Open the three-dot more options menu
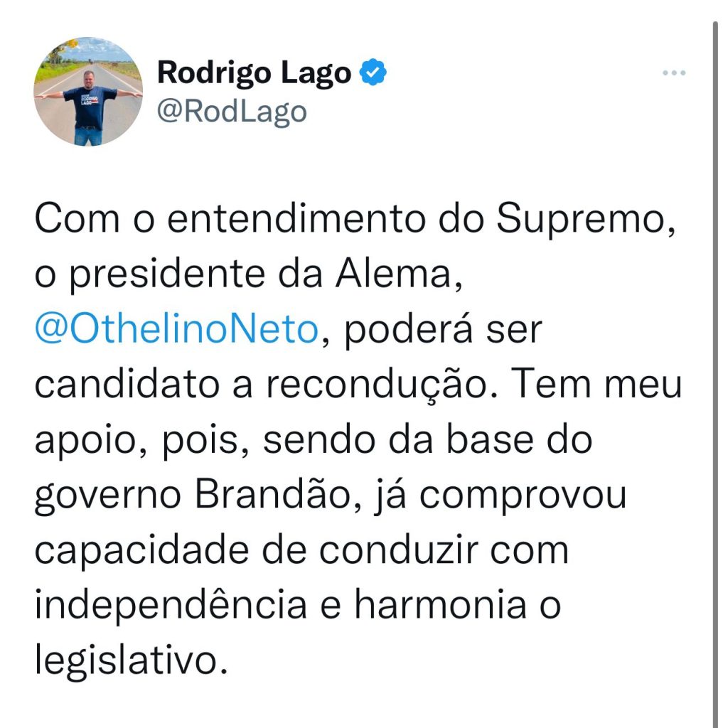 coord(674,73)
